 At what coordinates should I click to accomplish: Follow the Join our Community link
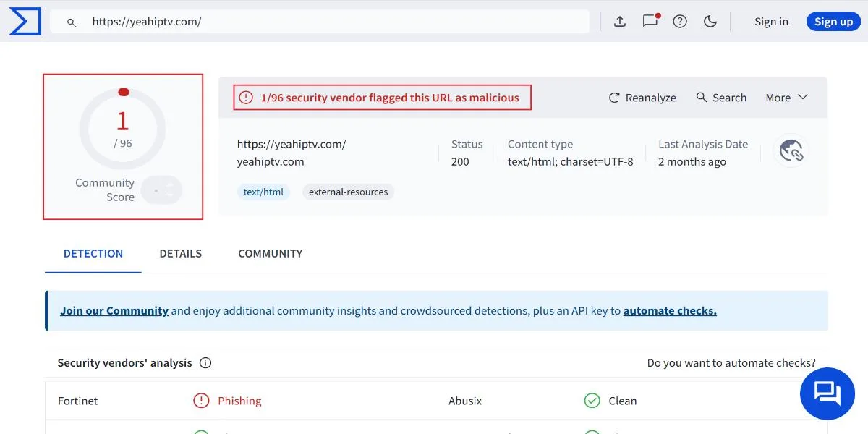click(114, 311)
